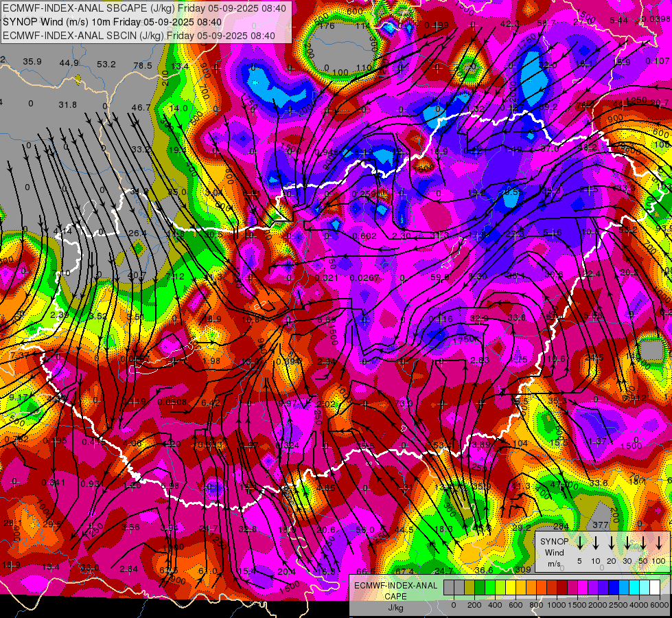Click the 0.107 value on the map
This screenshot has width=672, height=618.
coord(658,60)
